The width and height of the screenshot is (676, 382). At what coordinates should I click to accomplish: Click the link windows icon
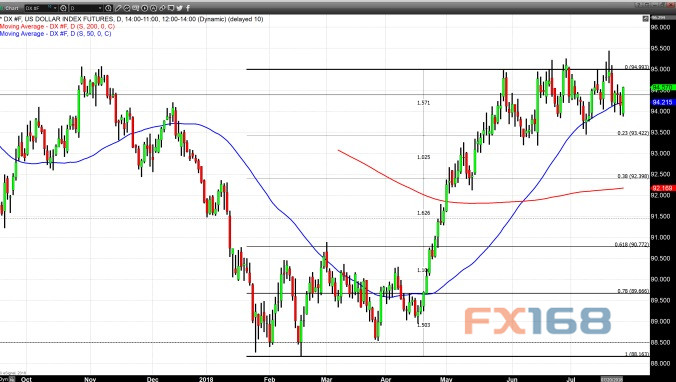[x=162, y=8]
